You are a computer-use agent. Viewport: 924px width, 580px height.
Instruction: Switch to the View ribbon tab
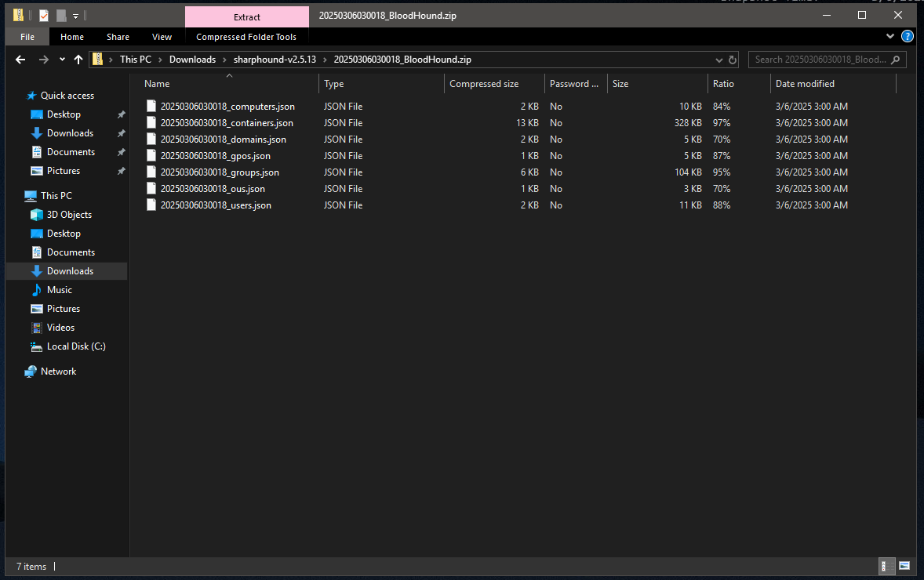click(162, 37)
